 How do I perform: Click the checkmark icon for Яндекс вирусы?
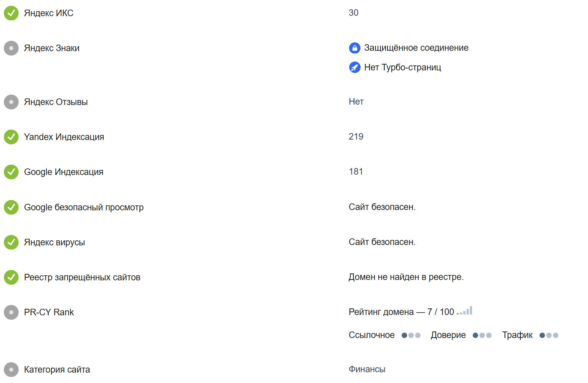point(11,242)
